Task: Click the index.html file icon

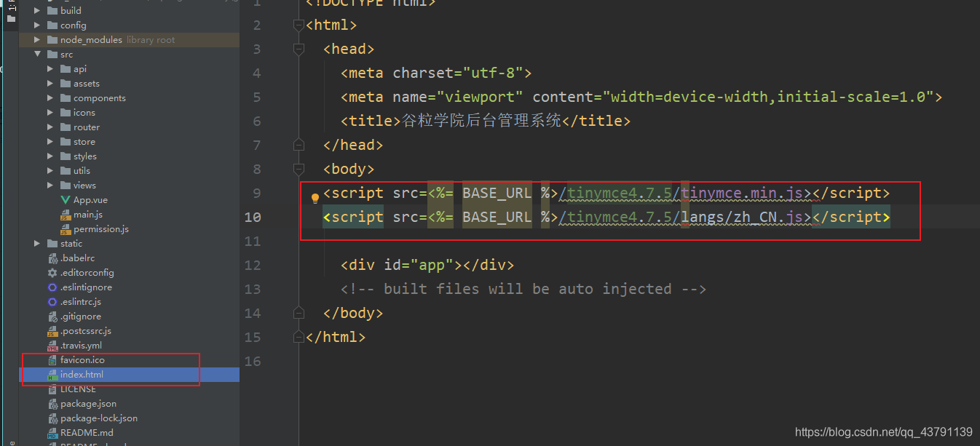Action: point(52,375)
